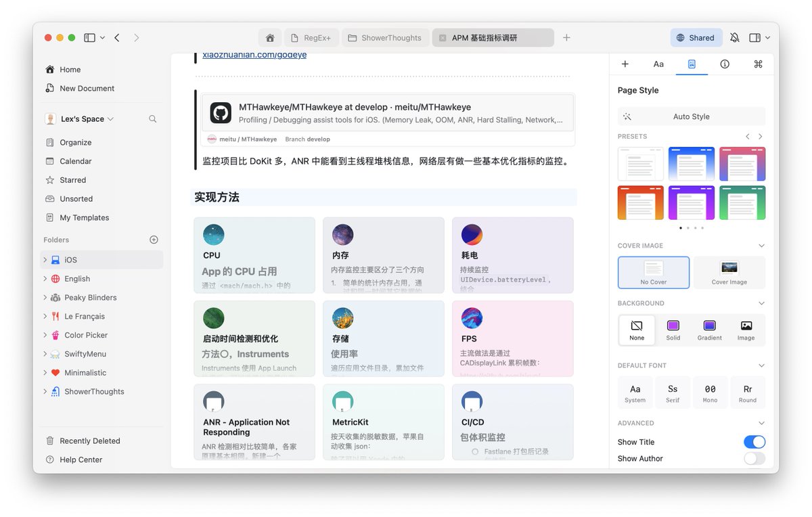Open Starred in the sidebar
This screenshot has height=517, width=812.
click(101, 180)
